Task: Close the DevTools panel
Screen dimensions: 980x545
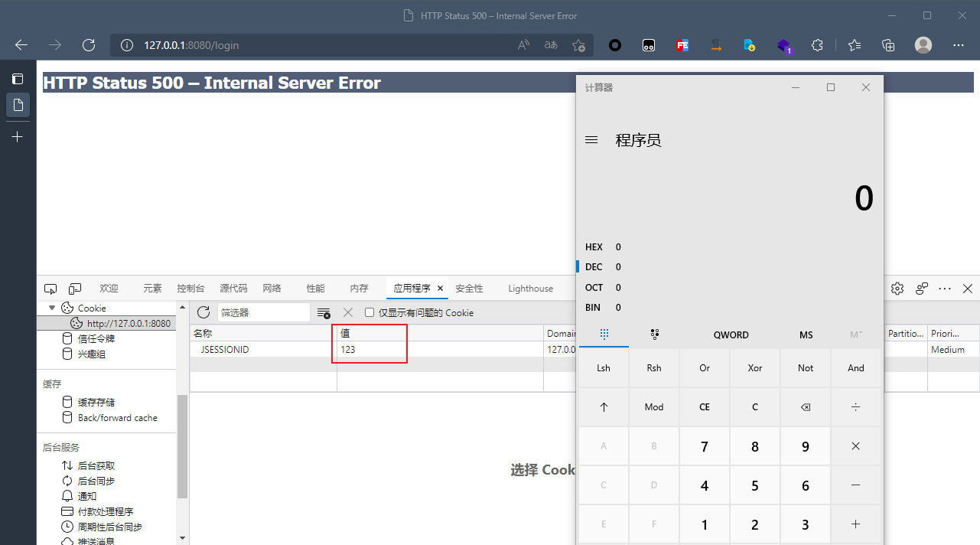Action: 968,289
